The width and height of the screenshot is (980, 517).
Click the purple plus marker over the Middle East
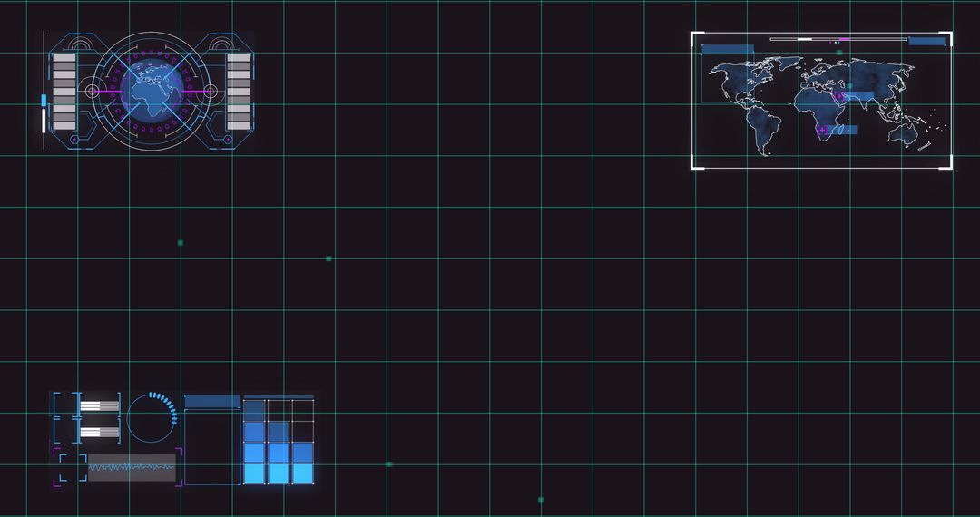click(840, 95)
